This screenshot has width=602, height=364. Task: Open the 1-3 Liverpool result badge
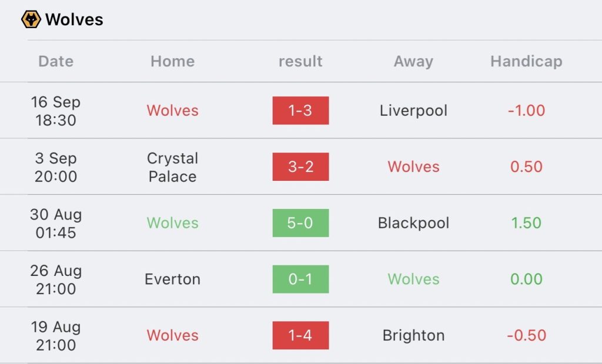(300, 110)
